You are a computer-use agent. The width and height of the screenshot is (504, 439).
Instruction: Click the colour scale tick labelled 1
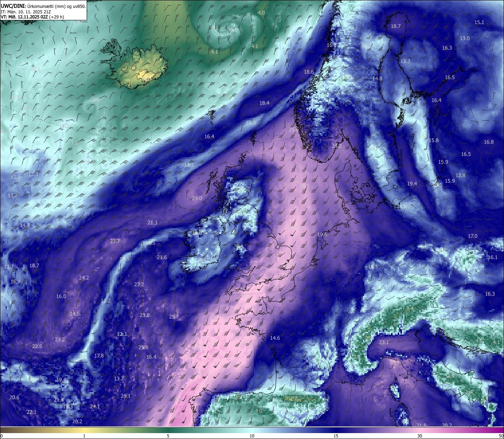(84, 436)
